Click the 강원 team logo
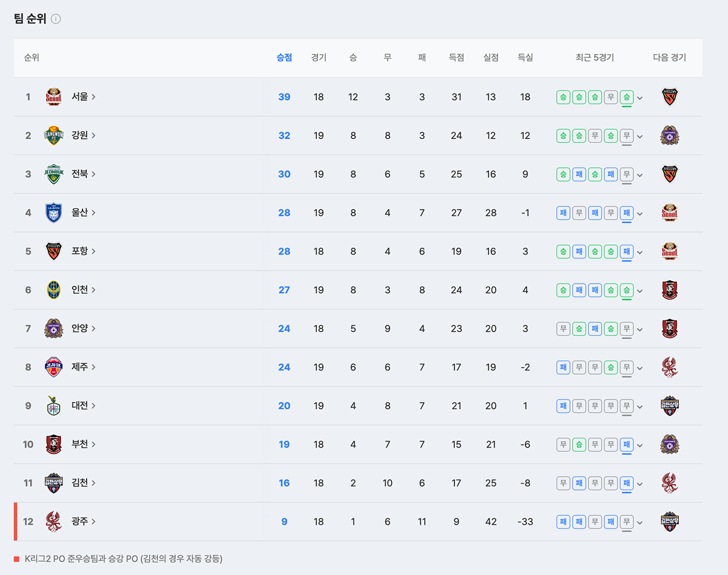 pos(54,135)
